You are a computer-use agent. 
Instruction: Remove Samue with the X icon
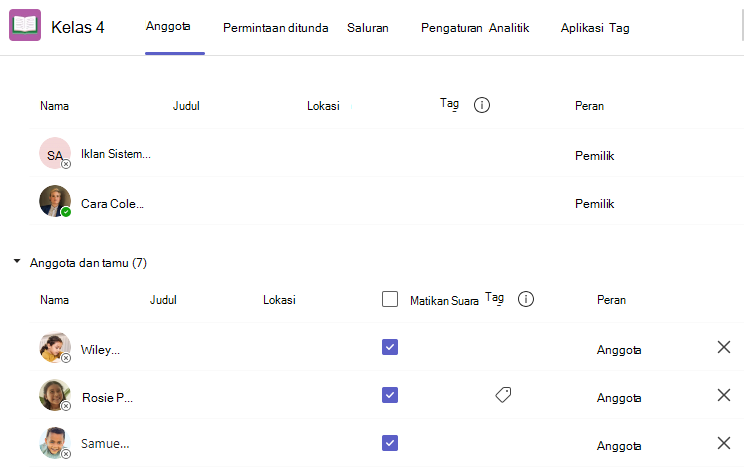point(724,443)
